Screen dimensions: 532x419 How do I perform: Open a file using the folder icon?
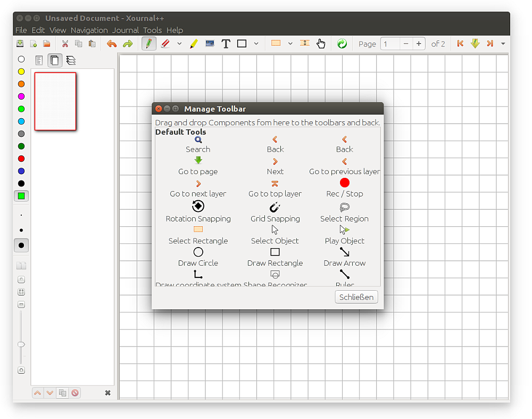coord(46,44)
